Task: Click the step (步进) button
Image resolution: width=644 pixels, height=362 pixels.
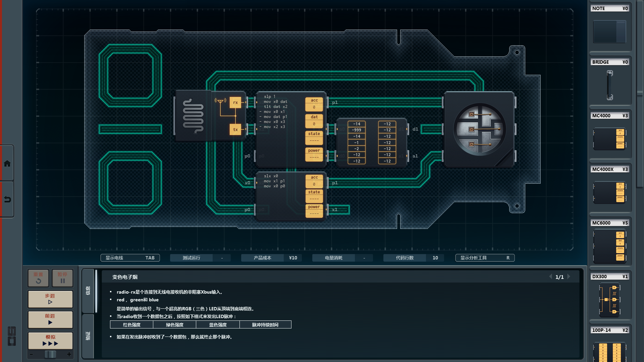Action: (50, 299)
